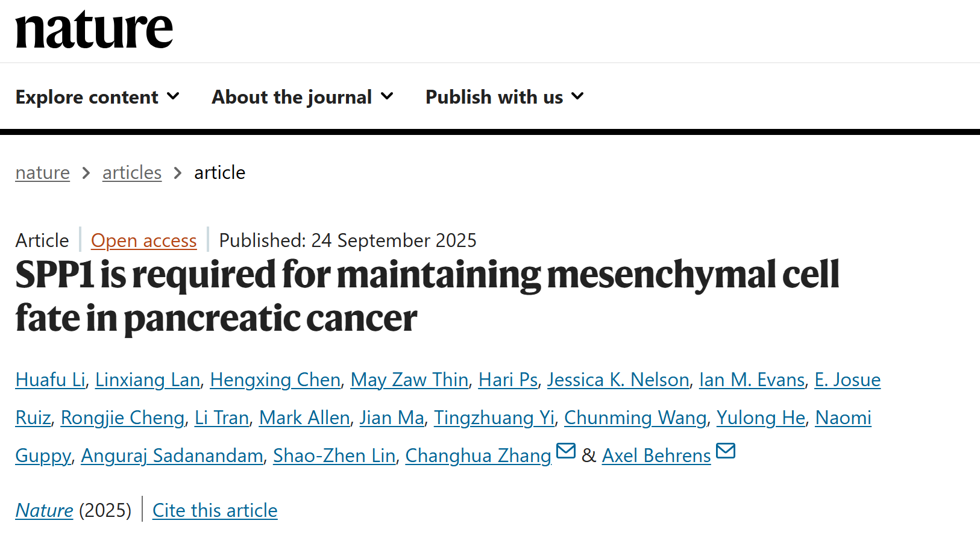Expand the Explore content menu

click(97, 97)
